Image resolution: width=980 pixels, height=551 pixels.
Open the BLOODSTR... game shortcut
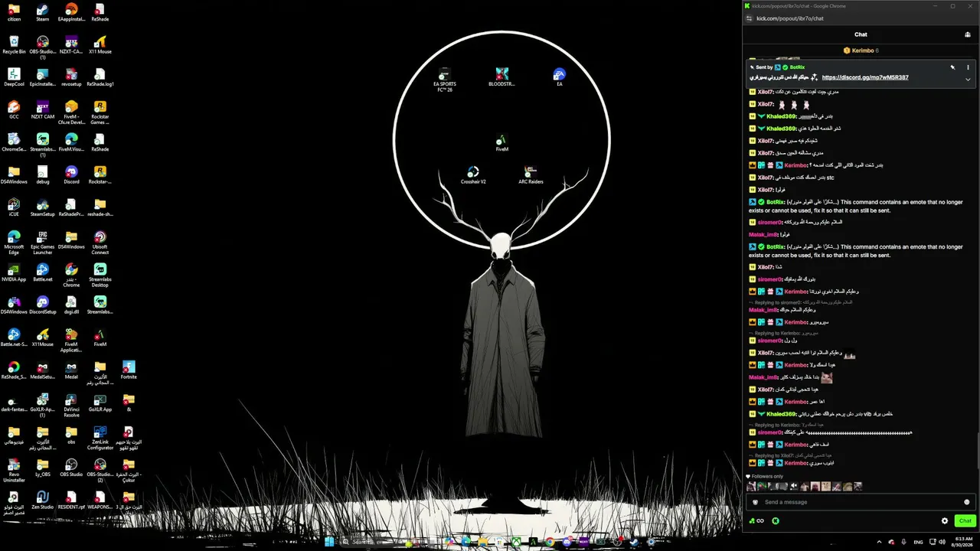pos(501,77)
